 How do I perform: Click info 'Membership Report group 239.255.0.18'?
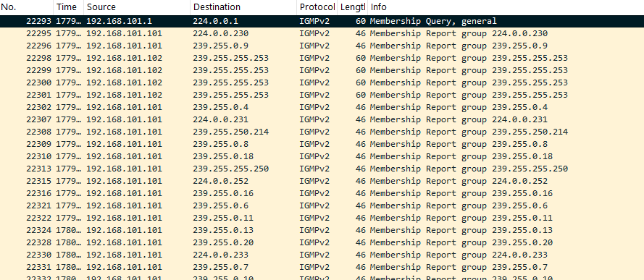click(x=461, y=156)
